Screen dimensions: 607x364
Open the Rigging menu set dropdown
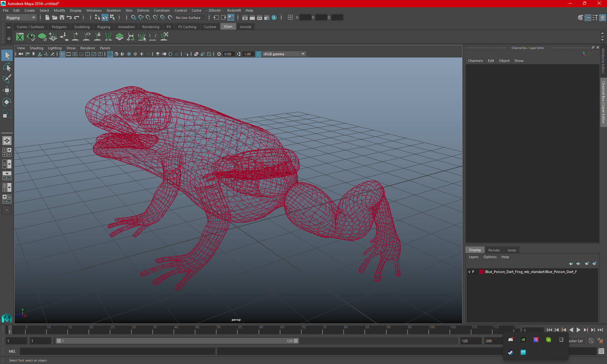[x=33, y=18]
